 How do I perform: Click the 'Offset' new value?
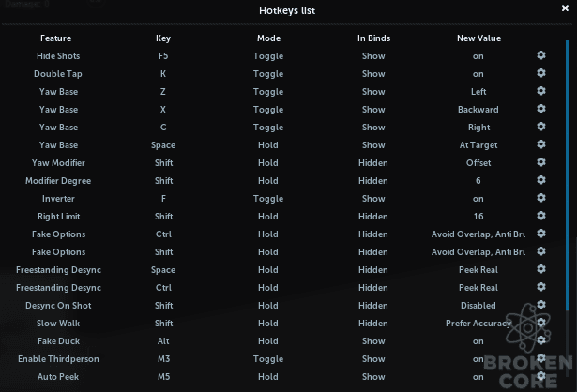pos(478,163)
